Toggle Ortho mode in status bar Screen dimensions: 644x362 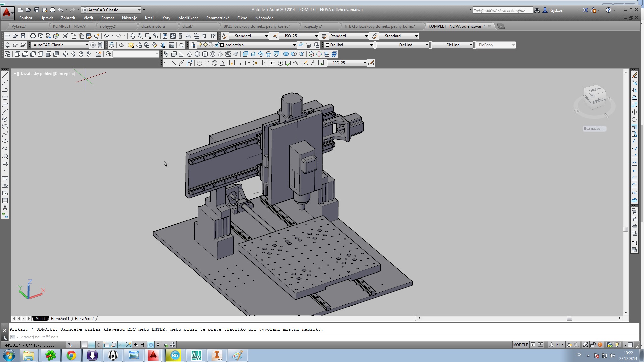[92, 345]
